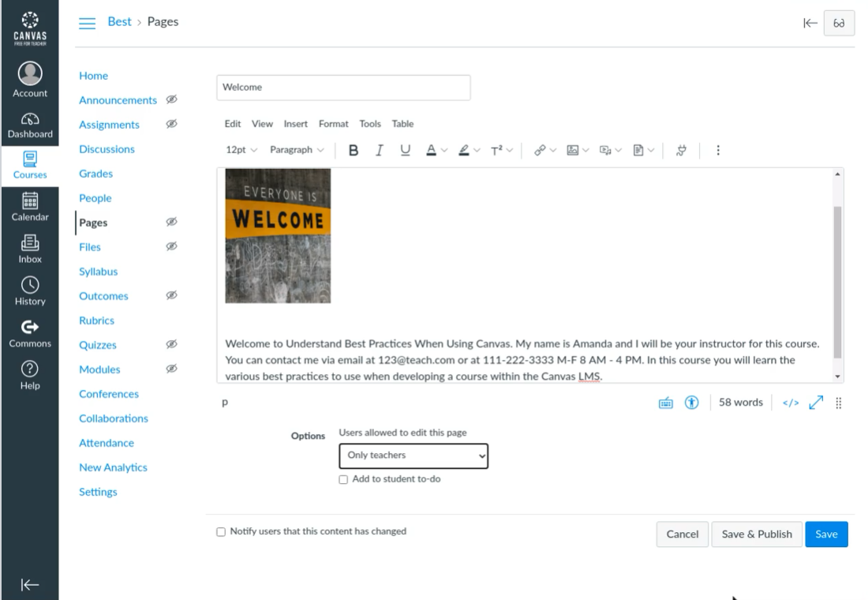This screenshot has width=868, height=600.
Task: Click the Student View glasses button
Action: (839, 23)
